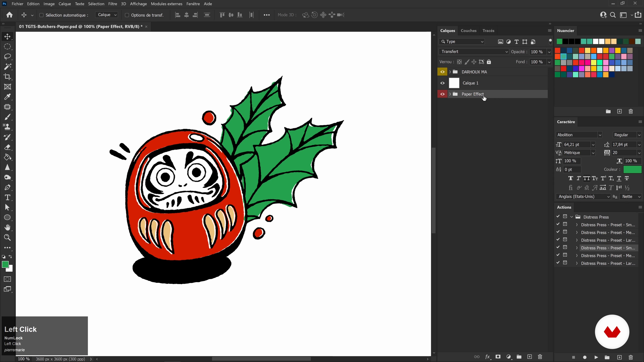Select the Lasso tool

tap(8, 57)
